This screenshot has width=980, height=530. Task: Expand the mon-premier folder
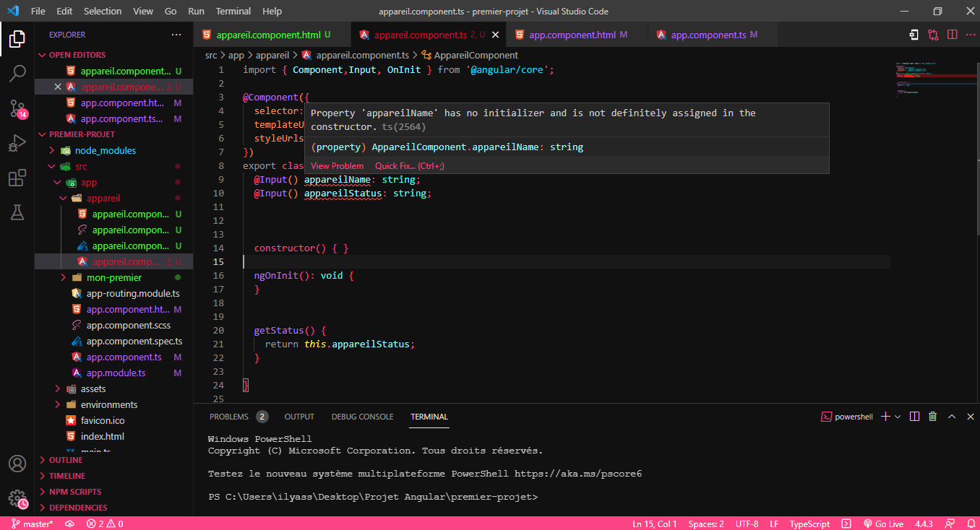click(x=114, y=277)
